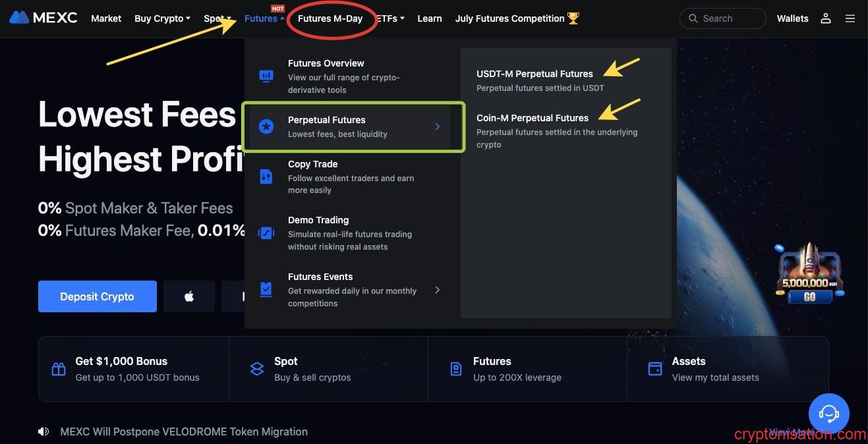868x444 pixels.
Task: Expand the Buy Crypto dropdown
Action: point(162,18)
